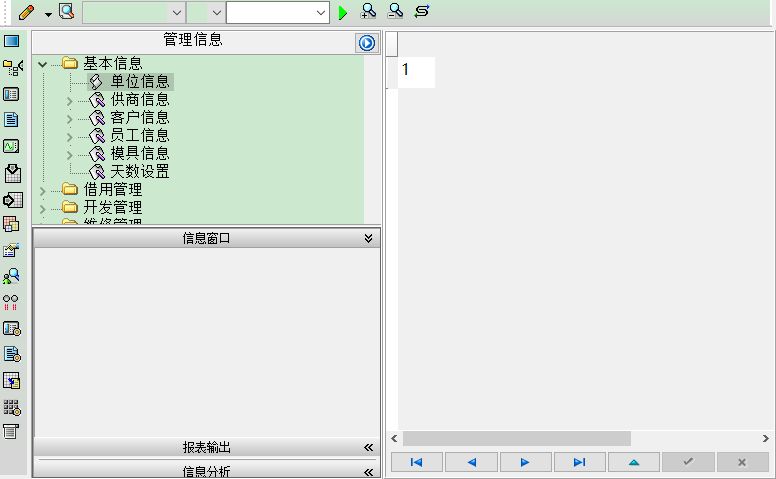Go to first record navigation button
Screen dimensions: 776x479
click(417, 462)
